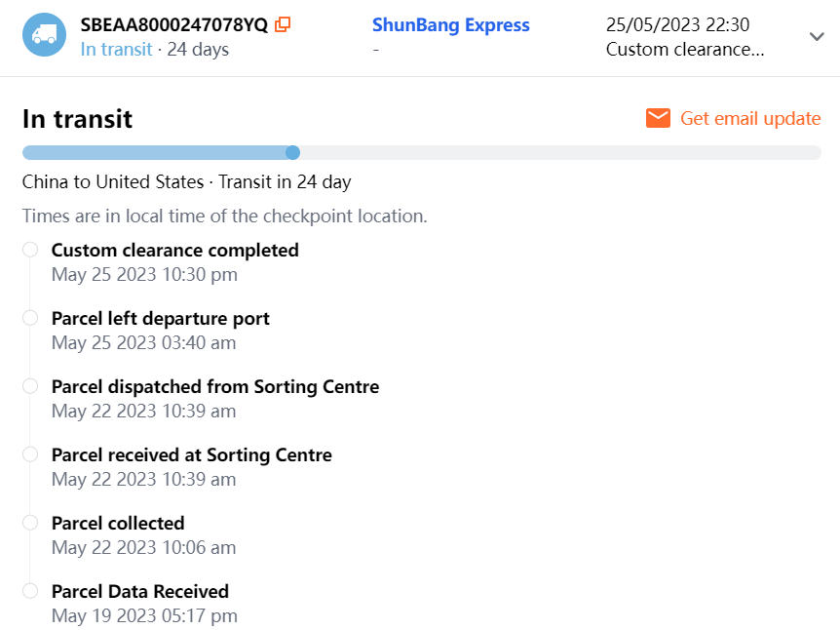
Task: Click the Get email update link
Action: pyautogui.click(x=750, y=118)
